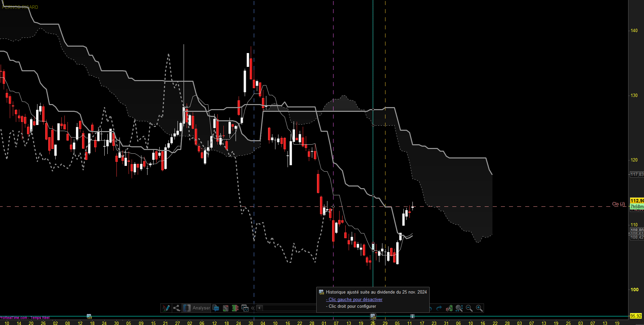This screenshot has width=644, height=325.
Task: Click the redo arrow icon
Action: (x=439, y=308)
